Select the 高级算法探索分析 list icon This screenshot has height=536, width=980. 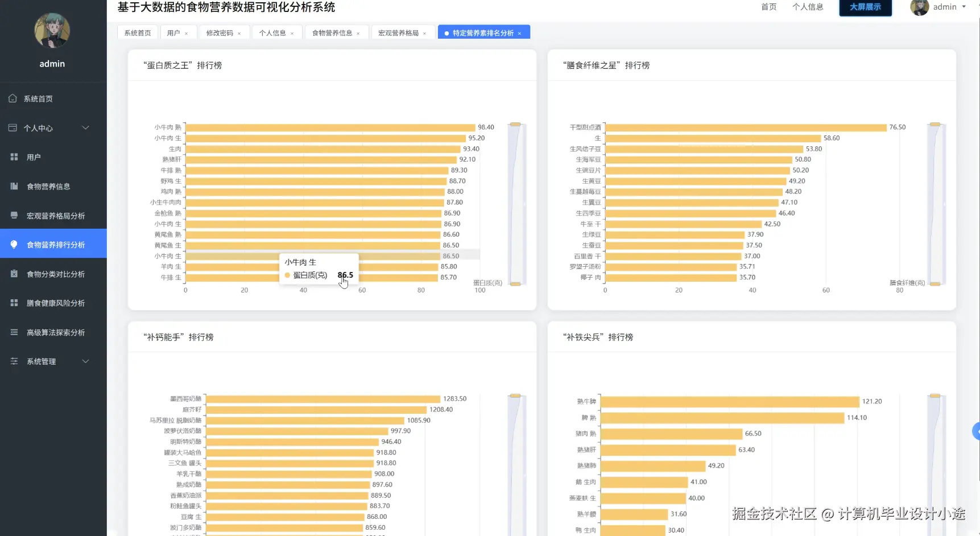tap(14, 332)
